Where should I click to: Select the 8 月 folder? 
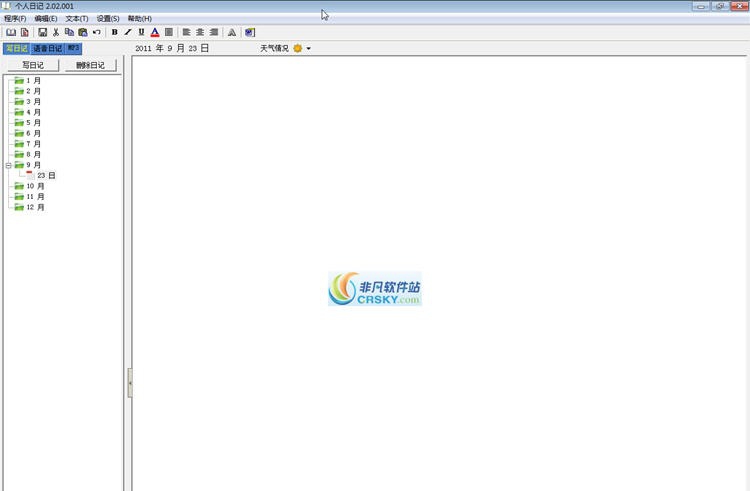coord(28,154)
